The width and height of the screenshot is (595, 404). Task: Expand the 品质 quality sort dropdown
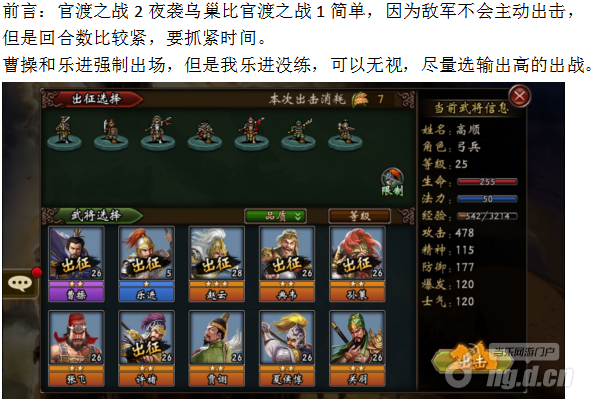tap(275, 216)
